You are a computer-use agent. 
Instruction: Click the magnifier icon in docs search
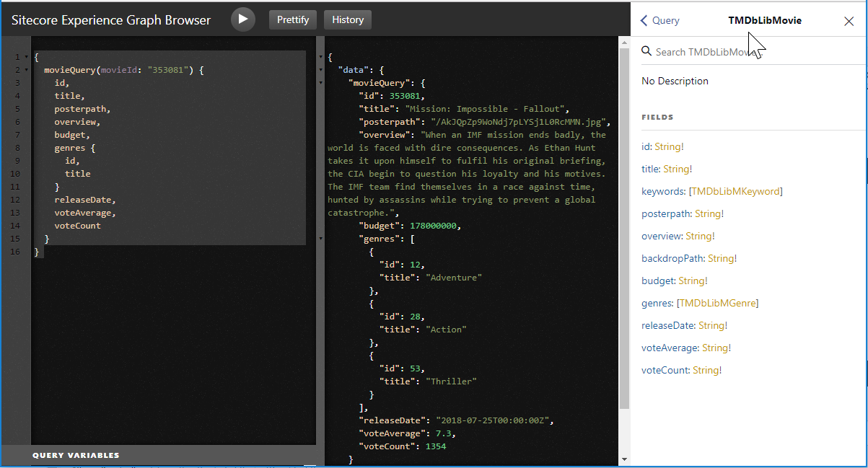pyautogui.click(x=646, y=51)
